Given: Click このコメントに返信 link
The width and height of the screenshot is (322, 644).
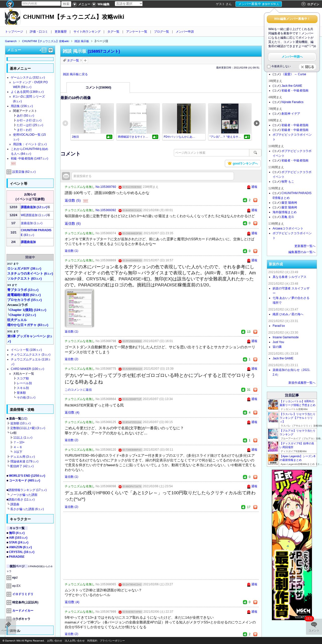Looking at the screenshot, I should (x=78, y=390).
